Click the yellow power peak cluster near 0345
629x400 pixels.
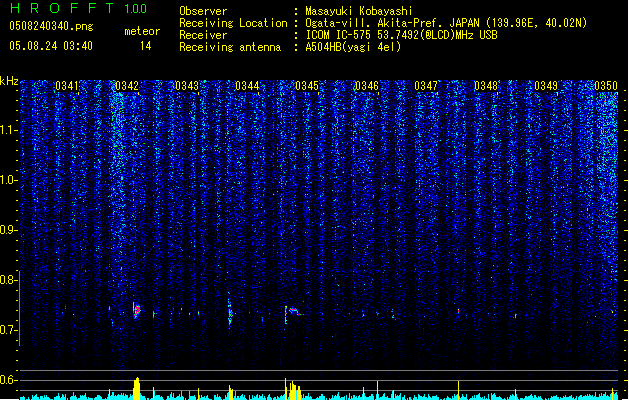293,389
